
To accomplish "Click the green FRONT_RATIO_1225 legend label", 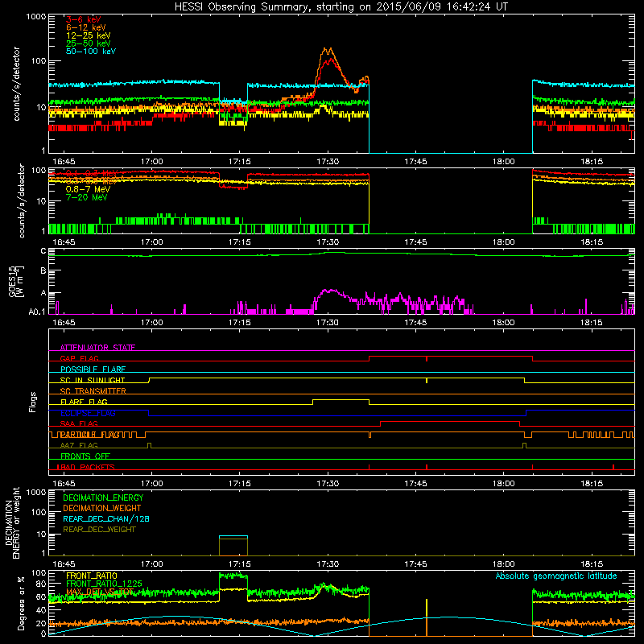I will (104, 584).
